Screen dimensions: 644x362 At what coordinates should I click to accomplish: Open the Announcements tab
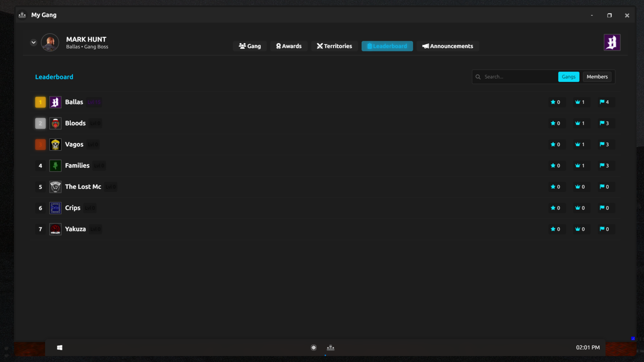448,46
